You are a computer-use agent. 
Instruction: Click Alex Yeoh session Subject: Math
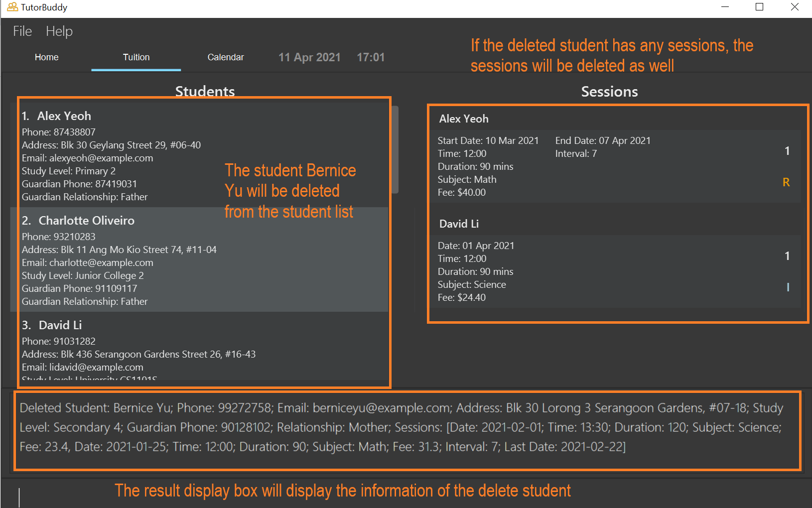pos(467,179)
